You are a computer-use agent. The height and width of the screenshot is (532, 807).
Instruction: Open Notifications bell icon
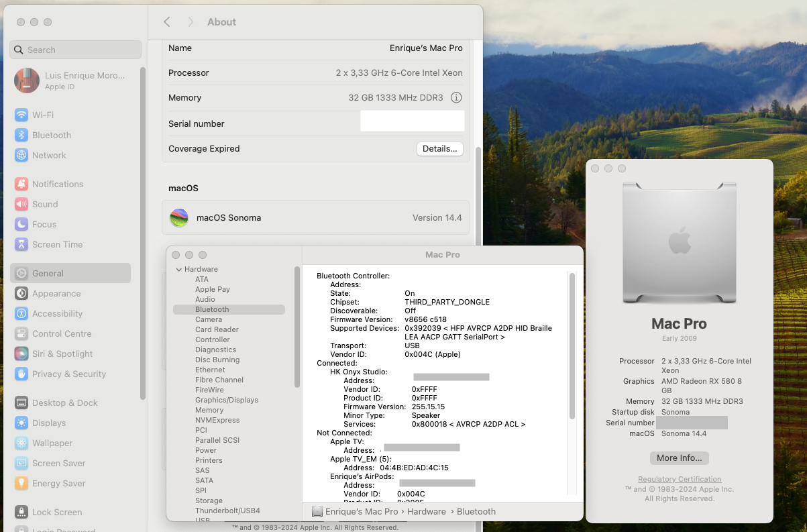click(21, 184)
